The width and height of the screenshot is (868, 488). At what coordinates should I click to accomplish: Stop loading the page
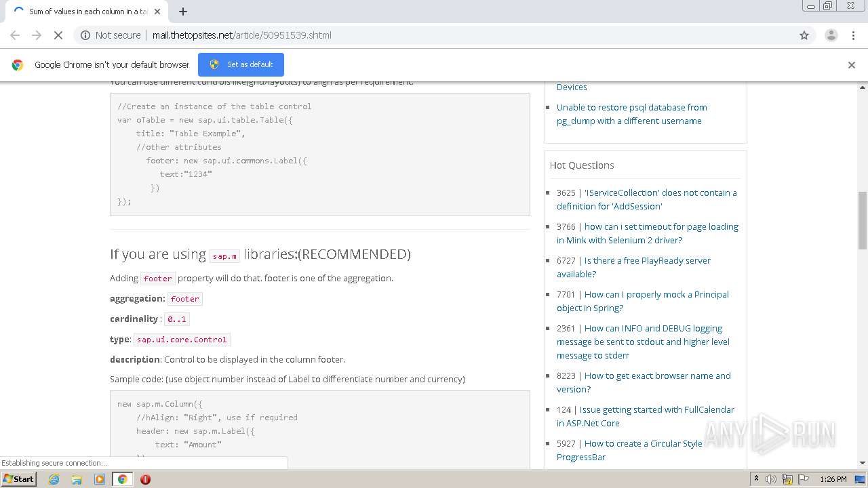(58, 35)
